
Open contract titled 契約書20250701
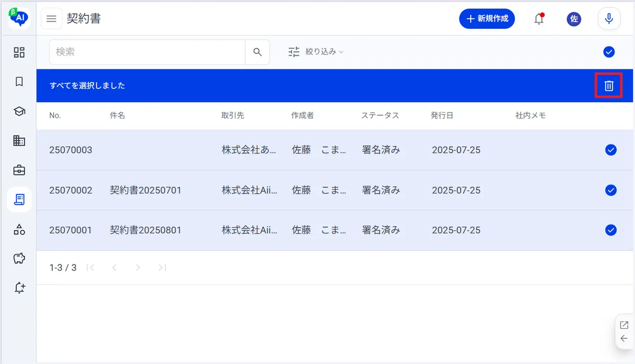point(145,190)
